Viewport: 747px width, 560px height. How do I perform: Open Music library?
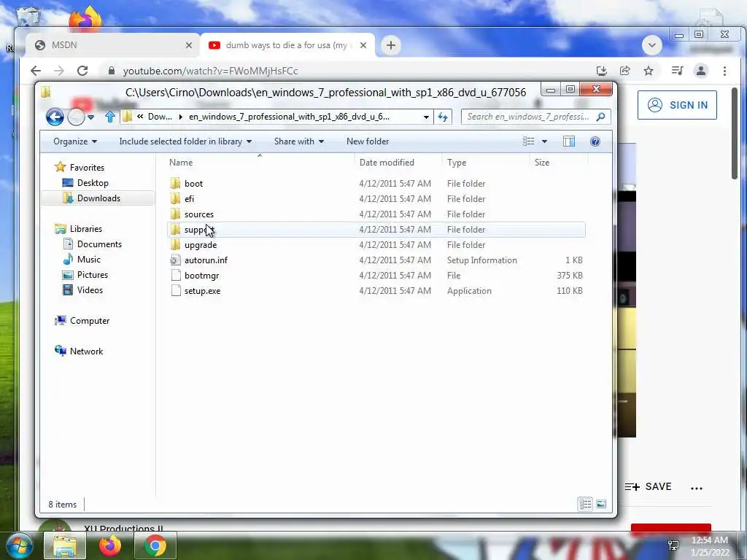point(88,259)
